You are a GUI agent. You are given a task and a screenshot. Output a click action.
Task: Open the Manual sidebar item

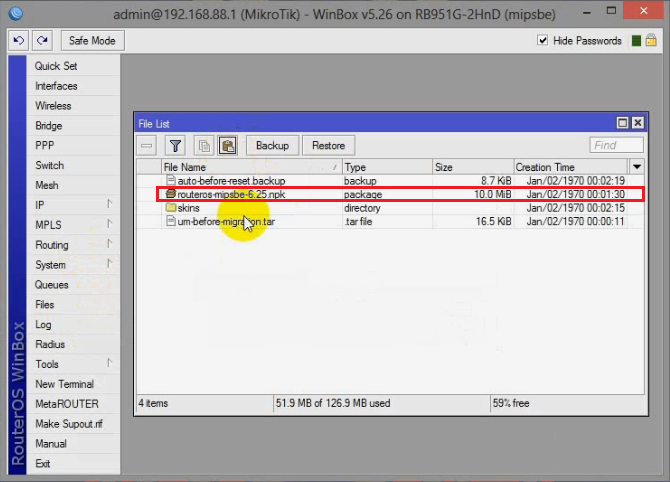coord(73,444)
